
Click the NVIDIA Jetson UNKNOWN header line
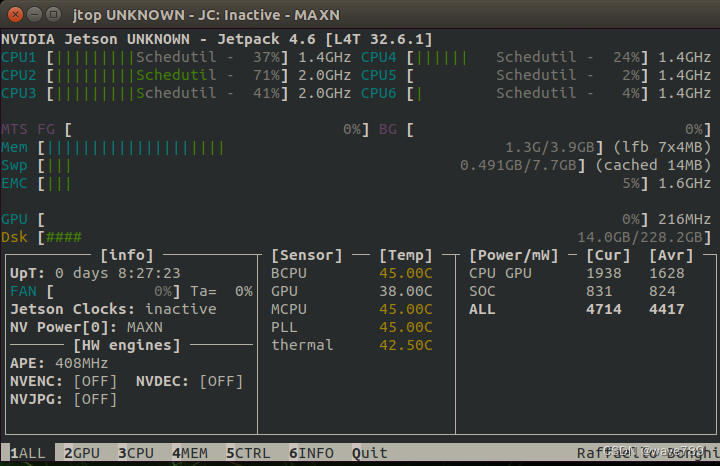(217, 39)
